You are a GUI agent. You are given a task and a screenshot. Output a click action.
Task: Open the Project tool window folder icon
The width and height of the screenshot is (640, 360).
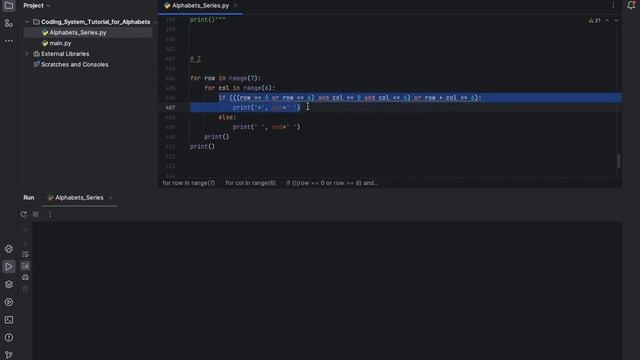click(9, 6)
